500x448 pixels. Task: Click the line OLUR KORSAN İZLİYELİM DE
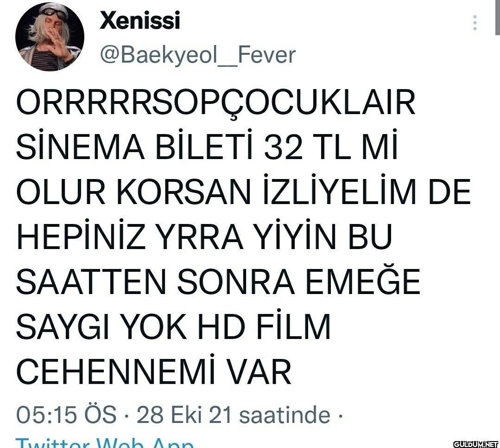click(x=244, y=192)
